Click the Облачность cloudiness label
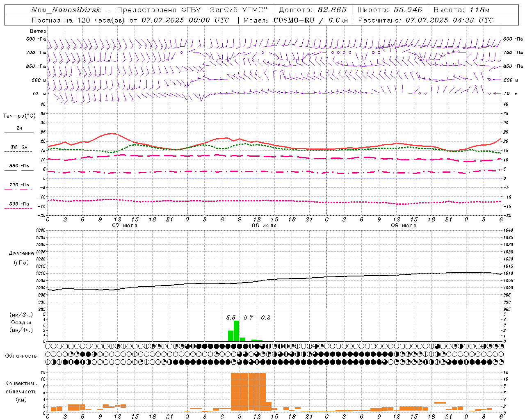The height and width of the screenshot is (420, 525). 21,356
